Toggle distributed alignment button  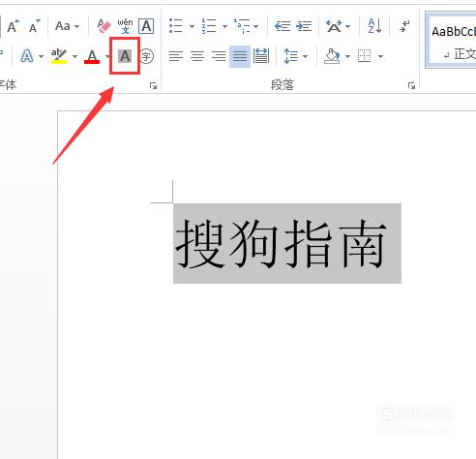pos(261,56)
